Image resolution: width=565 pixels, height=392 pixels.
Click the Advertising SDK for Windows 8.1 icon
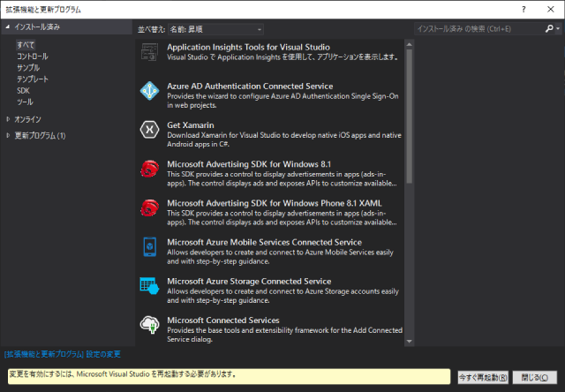pos(149,169)
